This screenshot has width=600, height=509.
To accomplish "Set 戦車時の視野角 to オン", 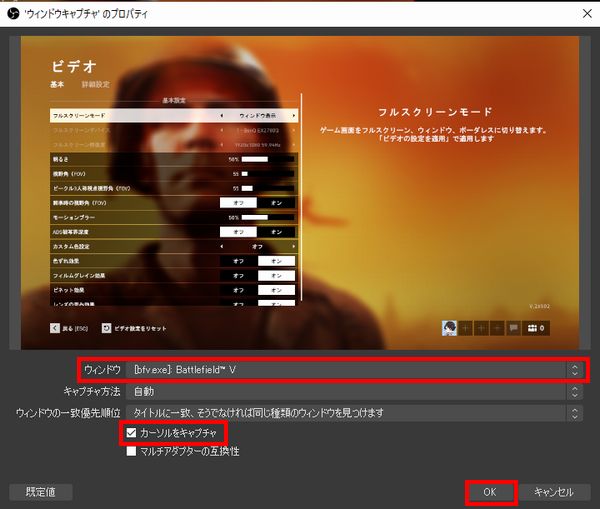I will (x=276, y=203).
